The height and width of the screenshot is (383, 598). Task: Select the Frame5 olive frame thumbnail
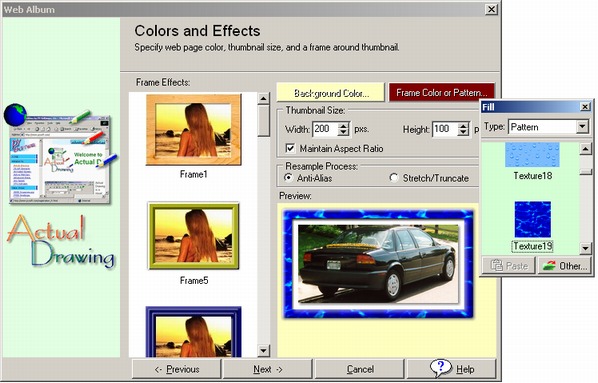coord(194,236)
